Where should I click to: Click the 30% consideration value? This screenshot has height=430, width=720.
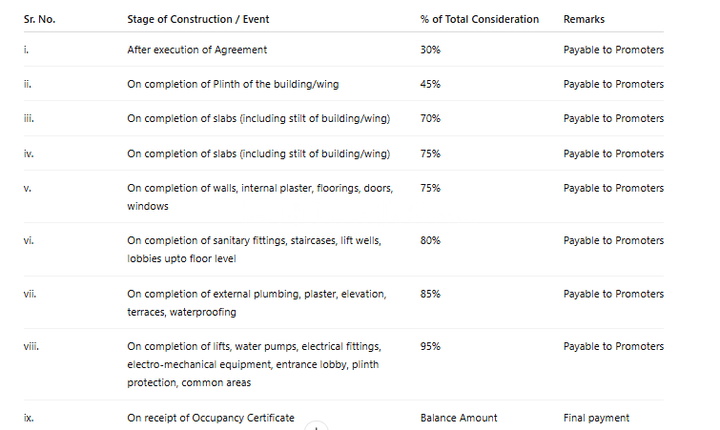point(430,50)
